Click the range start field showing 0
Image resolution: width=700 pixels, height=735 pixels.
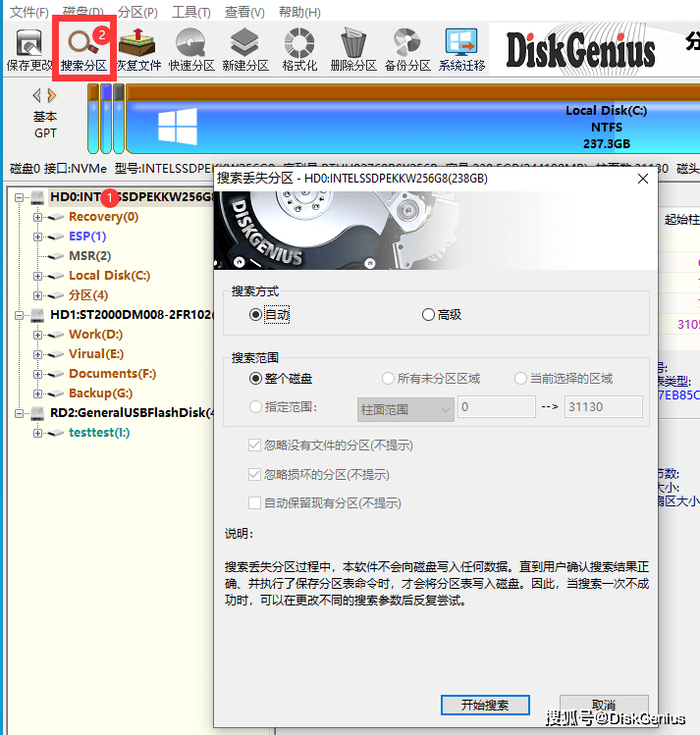tap(497, 407)
